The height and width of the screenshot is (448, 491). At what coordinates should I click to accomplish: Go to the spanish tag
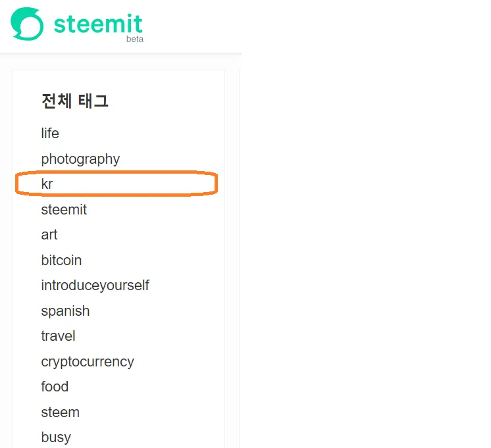[65, 311]
